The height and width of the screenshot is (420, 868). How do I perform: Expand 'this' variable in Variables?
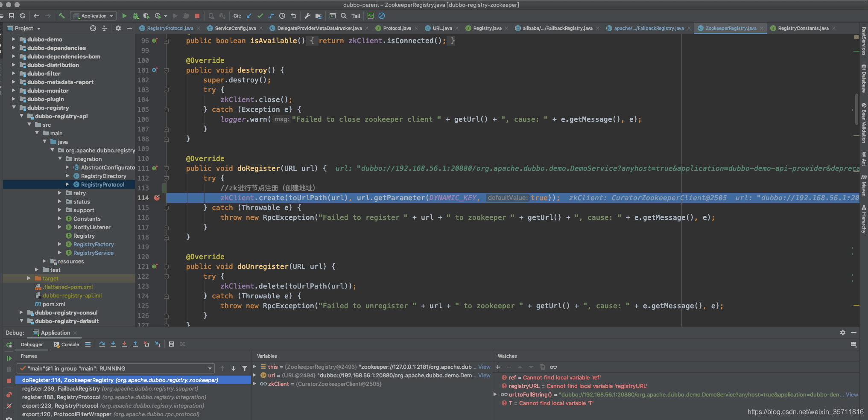254,367
